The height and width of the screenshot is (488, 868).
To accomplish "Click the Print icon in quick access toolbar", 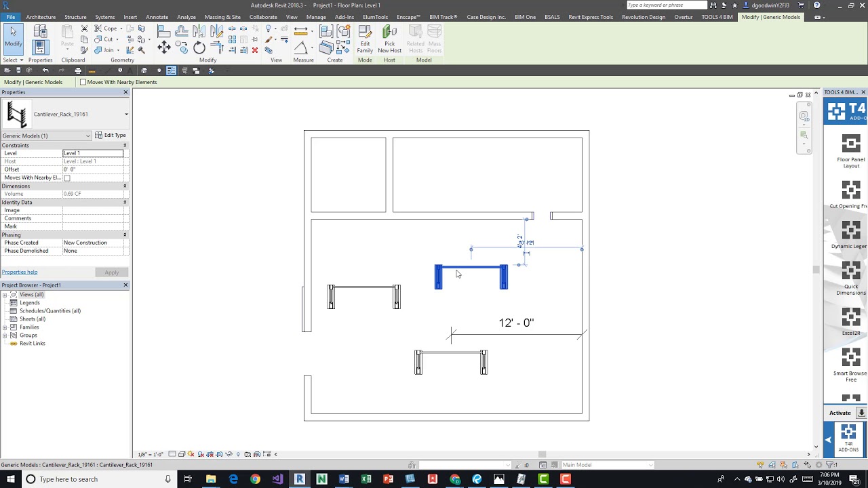I will point(78,70).
